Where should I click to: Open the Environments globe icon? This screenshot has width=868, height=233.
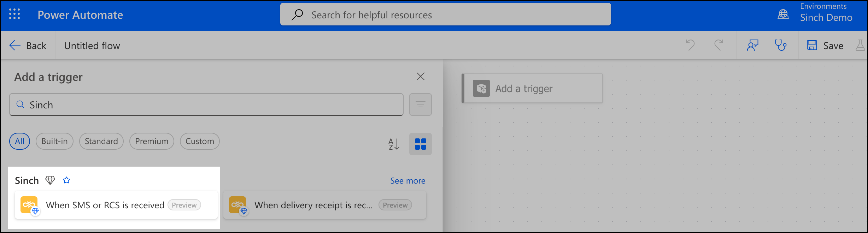[x=783, y=14]
